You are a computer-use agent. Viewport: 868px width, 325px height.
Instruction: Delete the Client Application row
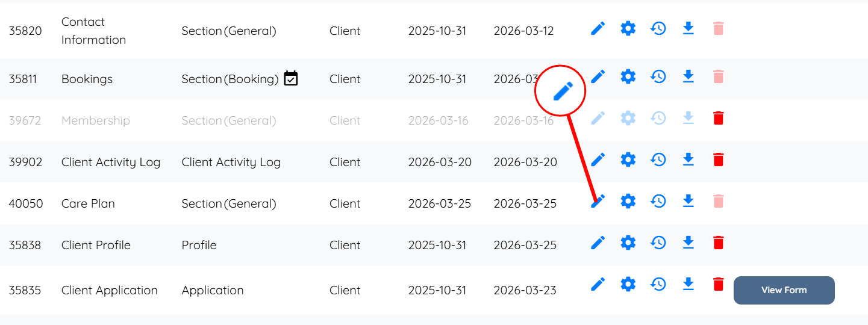click(718, 284)
